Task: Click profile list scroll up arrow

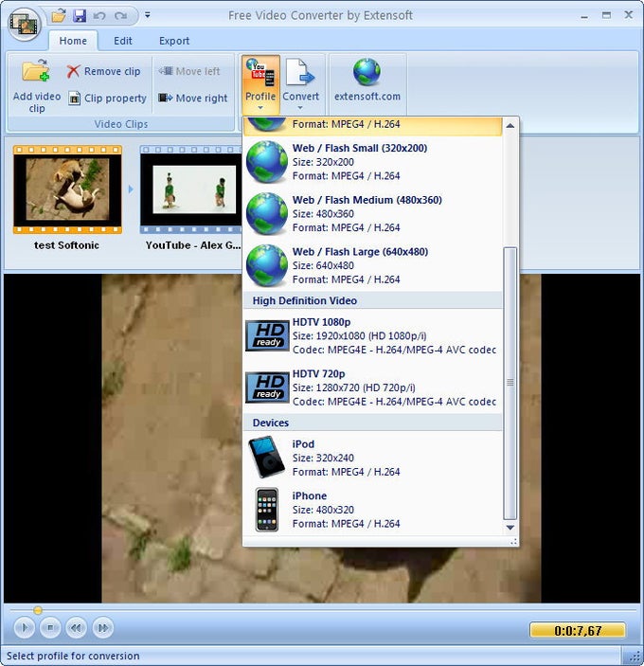Action: (x=510, y=126)
